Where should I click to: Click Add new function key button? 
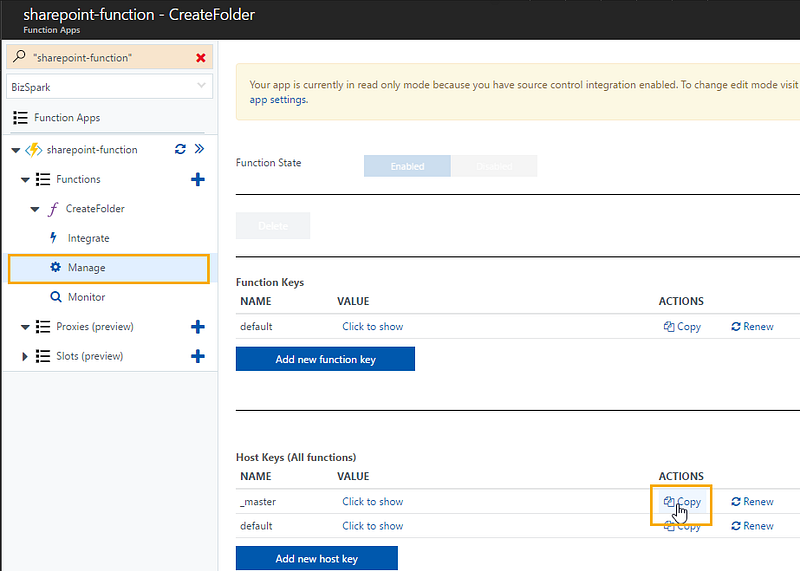[325, 359]
